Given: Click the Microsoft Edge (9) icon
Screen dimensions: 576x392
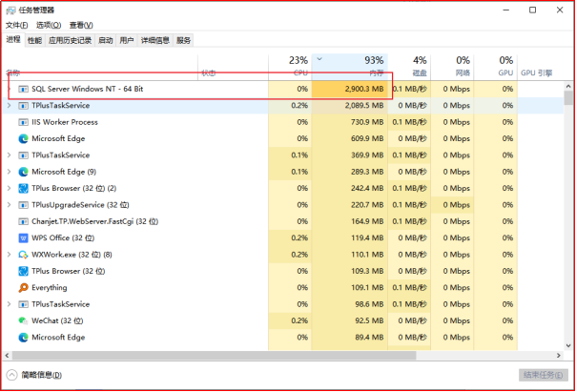Looking at the screenshot, I should point(23,172).
